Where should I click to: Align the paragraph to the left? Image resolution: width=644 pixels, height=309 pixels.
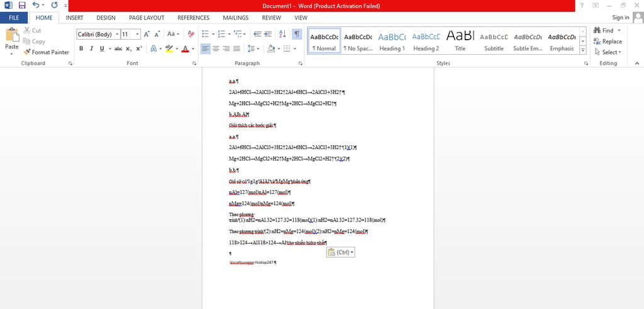click(206, 48)
